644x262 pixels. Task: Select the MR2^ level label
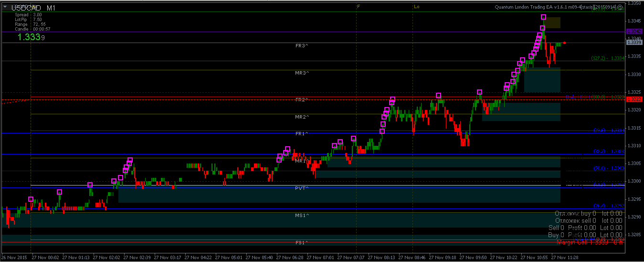tap(302, 117)
